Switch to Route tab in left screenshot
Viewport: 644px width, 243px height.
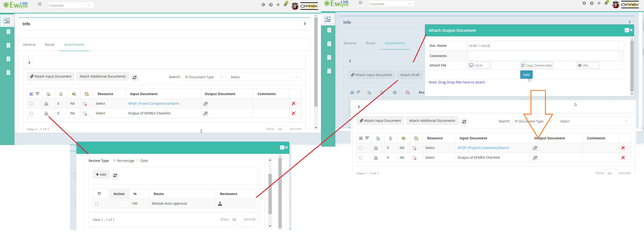[x=50, y=44]
